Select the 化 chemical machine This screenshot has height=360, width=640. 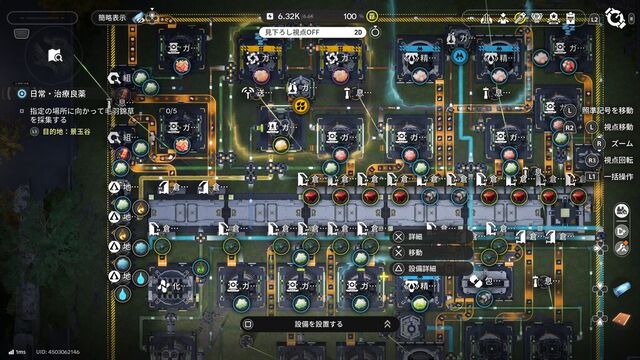(x=171, y=286)
